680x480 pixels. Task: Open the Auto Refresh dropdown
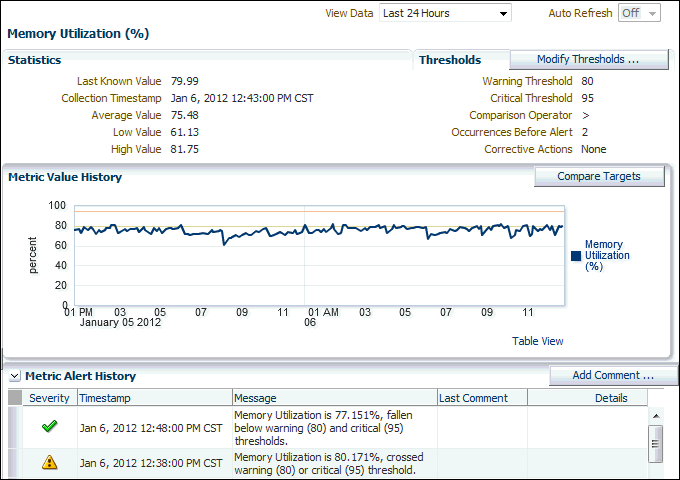tap(639, 13)
